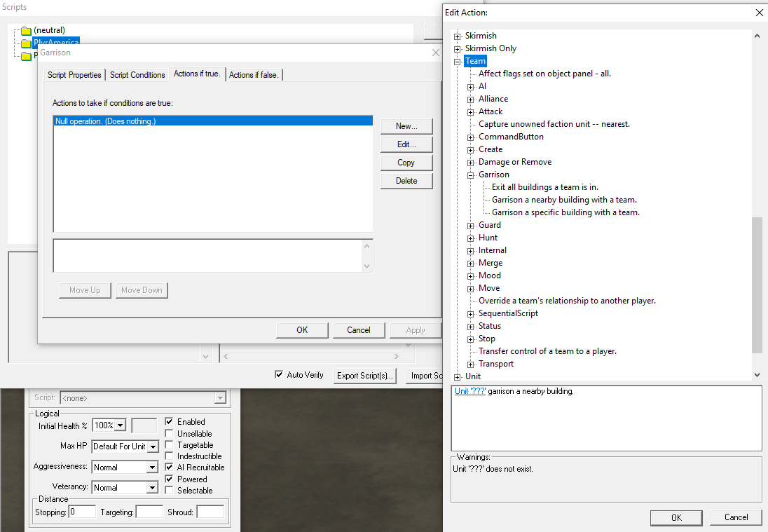768x532 pixels.
Task: Open the Max HP dropdown
Action: 152,447
